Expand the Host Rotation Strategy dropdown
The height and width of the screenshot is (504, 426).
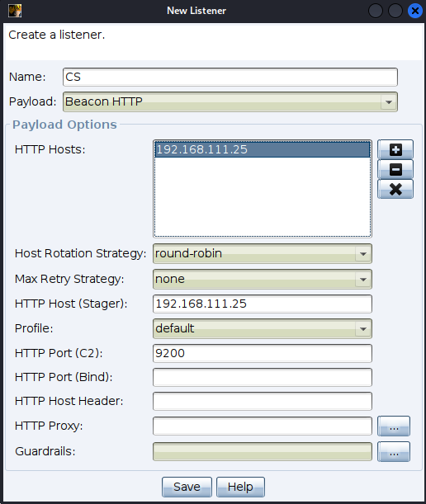(x=263, y=253)
